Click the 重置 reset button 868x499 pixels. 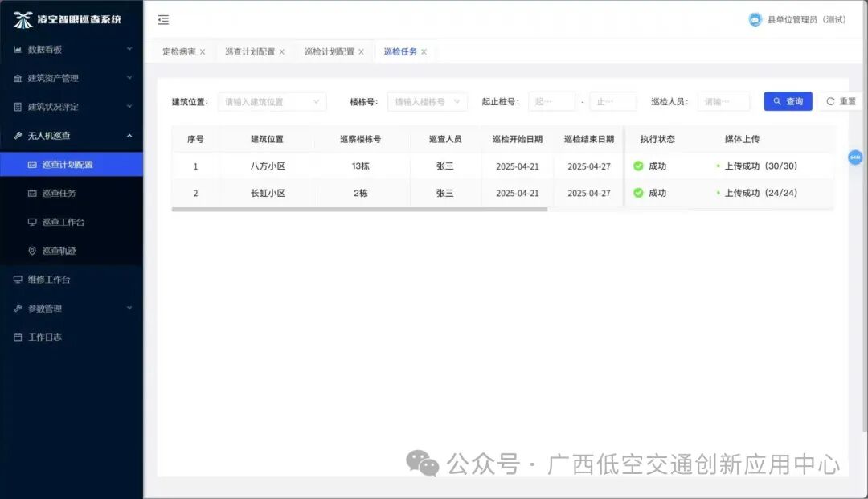pos(841,102)
